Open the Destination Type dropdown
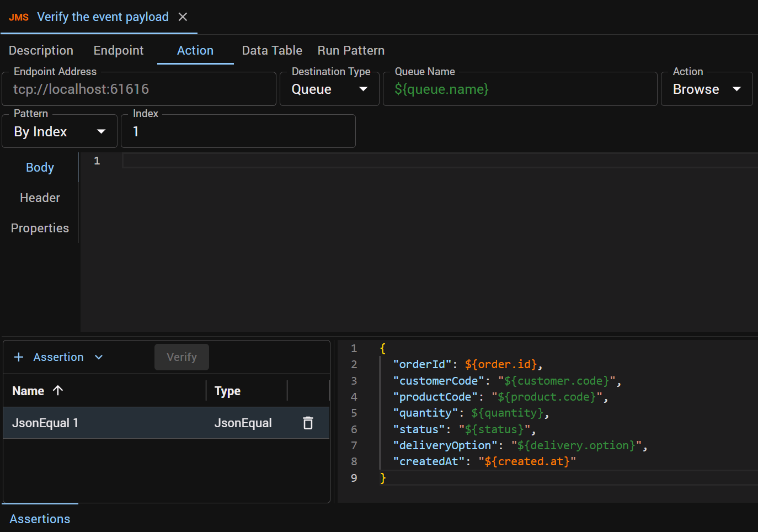This screenshot has width=758, height=532. point(329,89)
